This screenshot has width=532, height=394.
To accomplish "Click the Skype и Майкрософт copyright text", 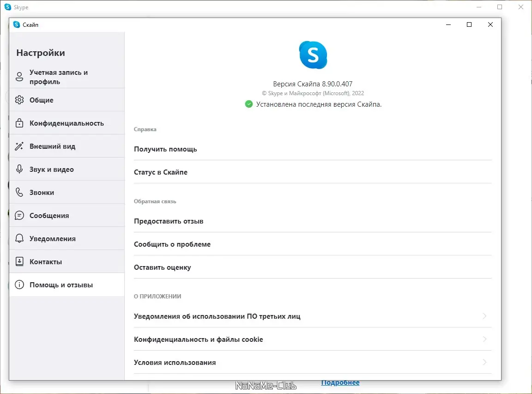I will tap(313, 93).
